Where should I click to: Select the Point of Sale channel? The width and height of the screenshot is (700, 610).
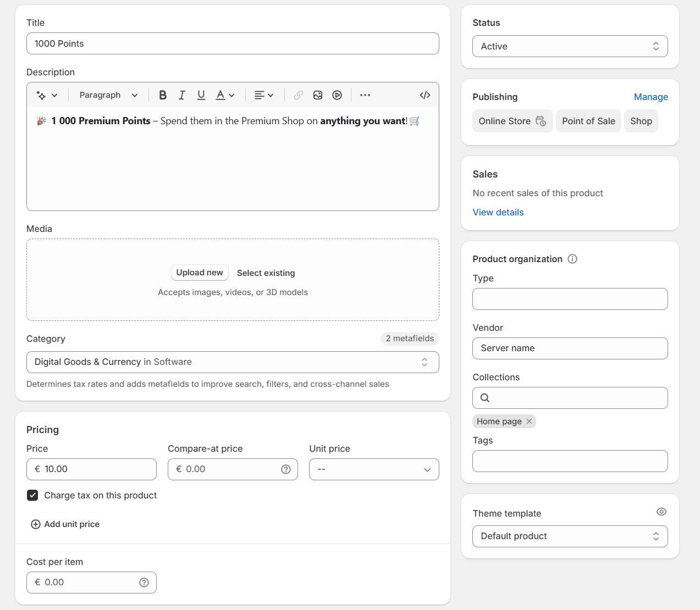pyautogui.click(x=588, y=121)
